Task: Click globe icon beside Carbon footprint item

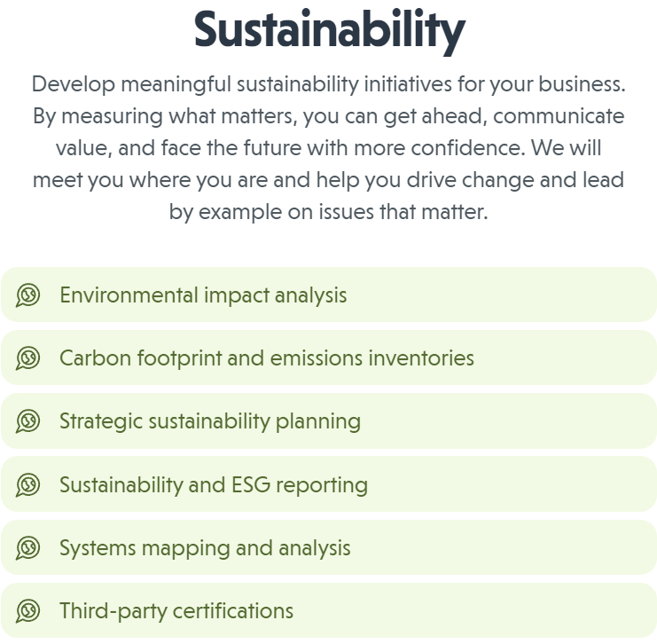Action: (28, 358)
